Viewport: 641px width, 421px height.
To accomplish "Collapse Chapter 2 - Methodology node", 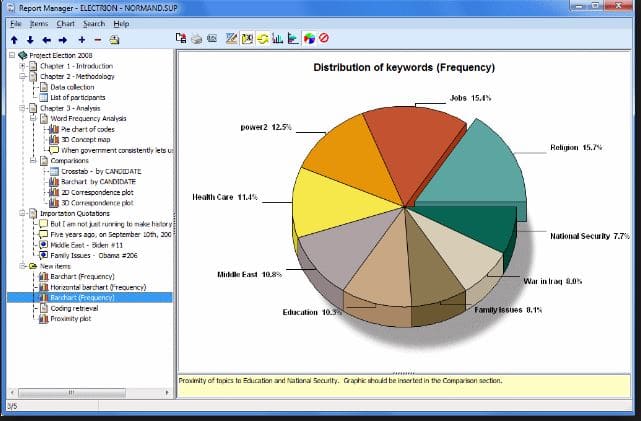I will pos(22,76).
